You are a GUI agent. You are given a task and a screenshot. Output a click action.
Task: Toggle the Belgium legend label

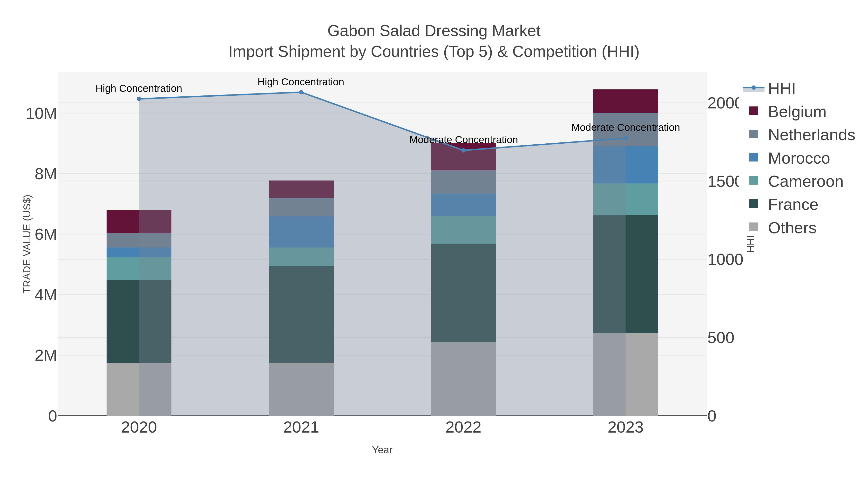[797, 112]
